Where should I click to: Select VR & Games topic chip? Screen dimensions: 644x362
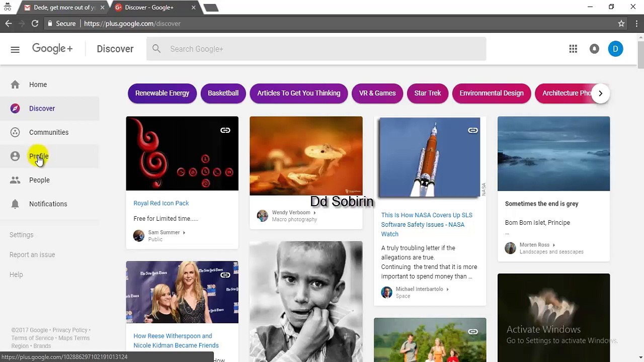pos(377,93)
